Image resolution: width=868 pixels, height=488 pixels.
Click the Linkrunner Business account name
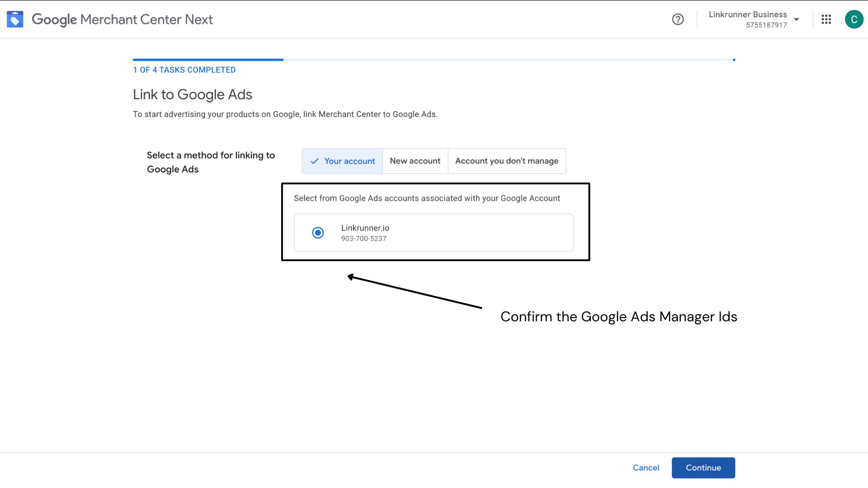pyautogui.click(x=747, y=14)
